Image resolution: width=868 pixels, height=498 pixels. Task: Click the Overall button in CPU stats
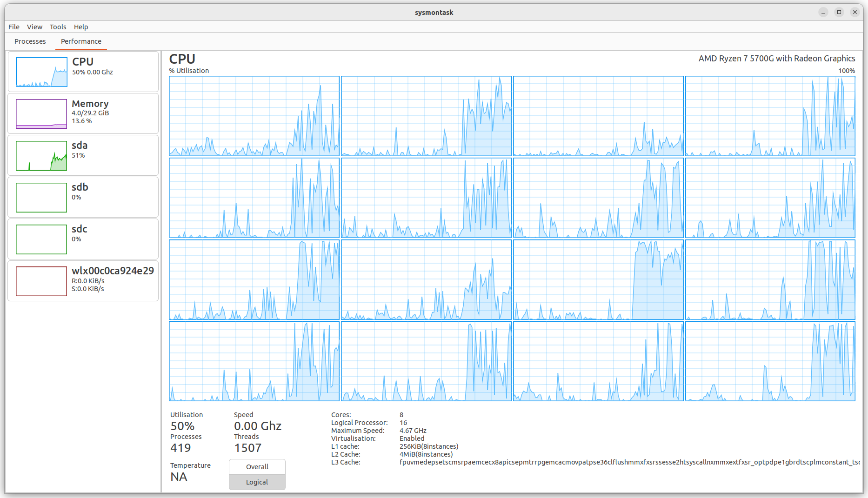257,466
